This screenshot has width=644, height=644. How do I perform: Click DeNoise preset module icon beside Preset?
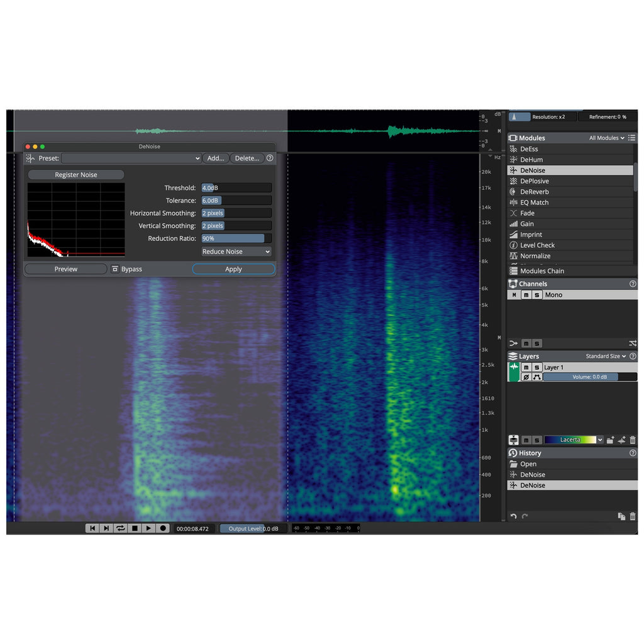30,158
